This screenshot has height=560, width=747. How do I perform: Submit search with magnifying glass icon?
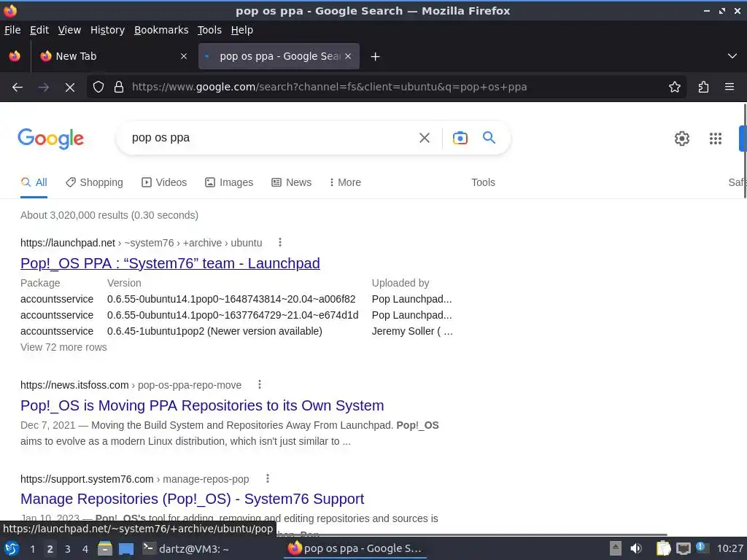489,138
